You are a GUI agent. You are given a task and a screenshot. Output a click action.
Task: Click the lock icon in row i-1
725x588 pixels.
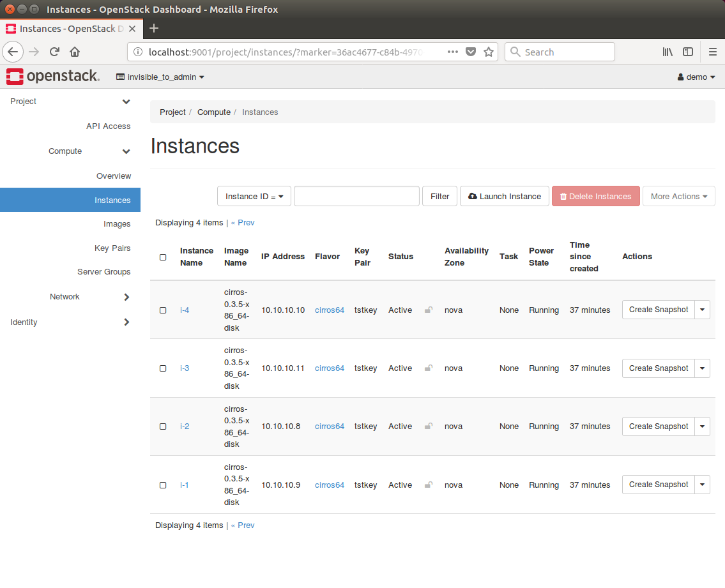429,485
